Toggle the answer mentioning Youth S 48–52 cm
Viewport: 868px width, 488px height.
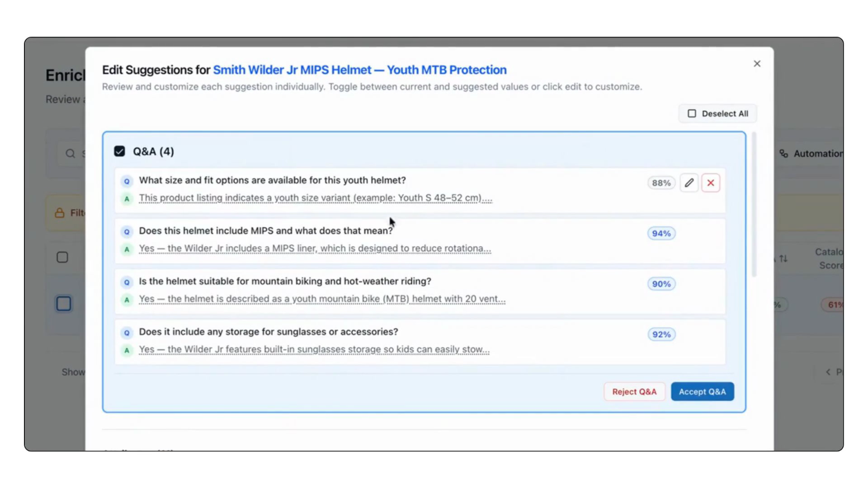tap(316, 198)
